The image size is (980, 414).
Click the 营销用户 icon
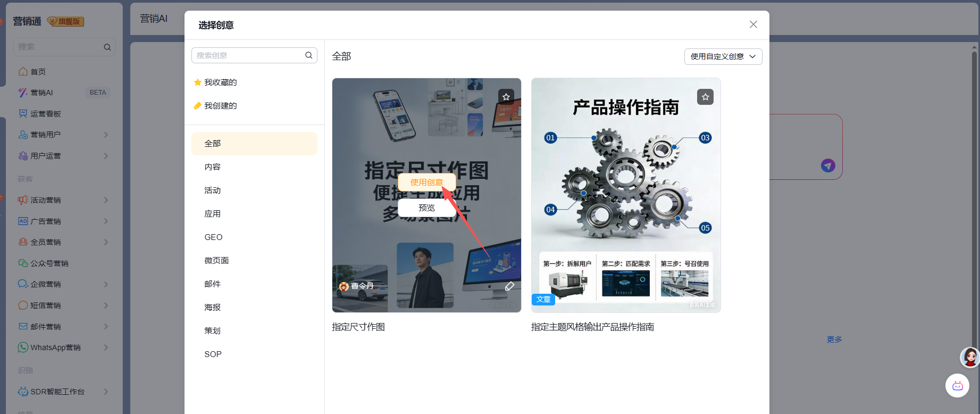pos(23,135)
